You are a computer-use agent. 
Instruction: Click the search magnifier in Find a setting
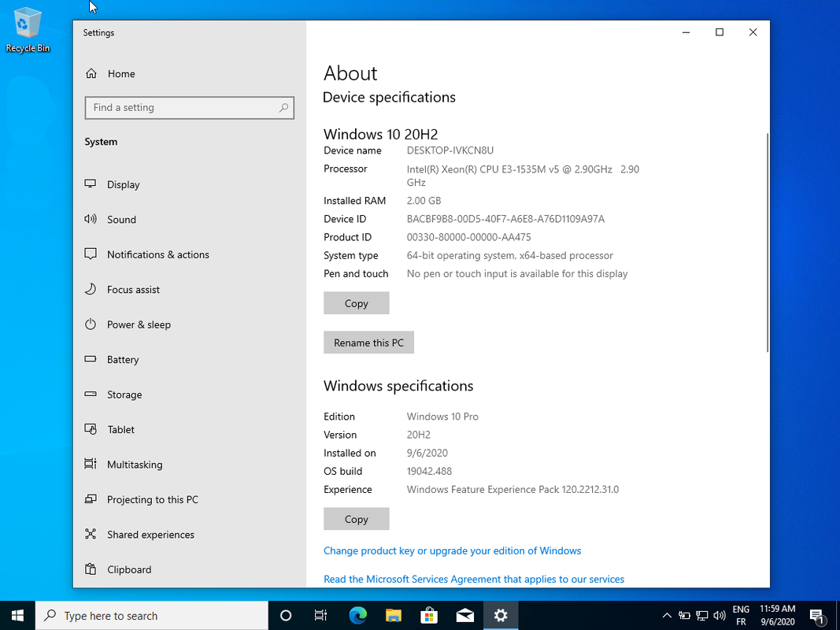pyautogui.click(x=283, y=108)
